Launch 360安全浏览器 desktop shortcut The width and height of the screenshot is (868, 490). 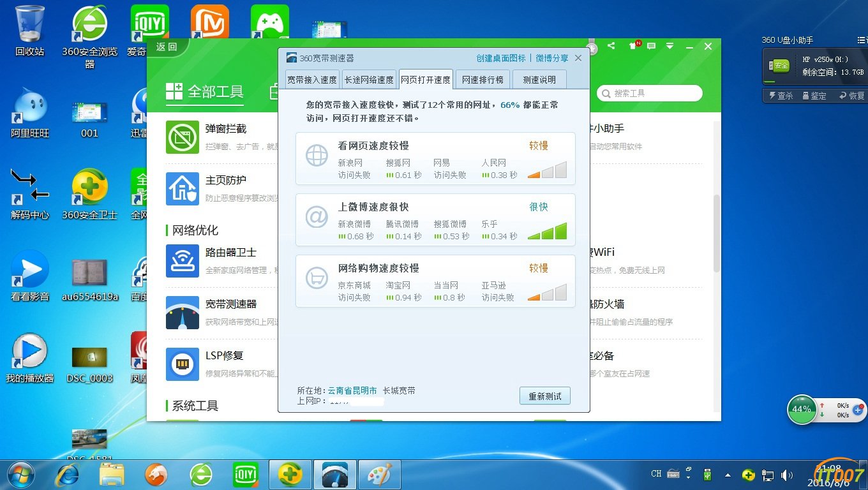pyautogui.click(x=90, y=37)
